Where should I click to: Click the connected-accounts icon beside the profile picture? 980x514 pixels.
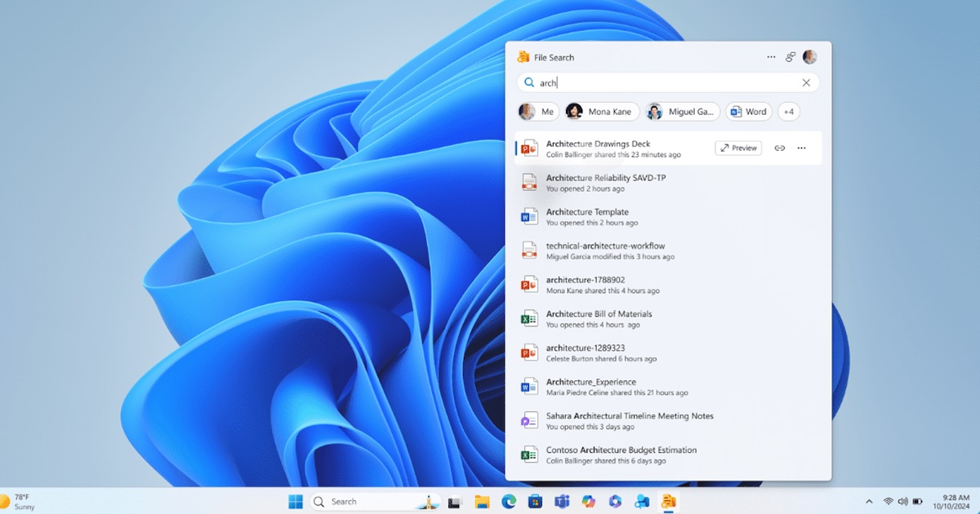pos(791,57)
